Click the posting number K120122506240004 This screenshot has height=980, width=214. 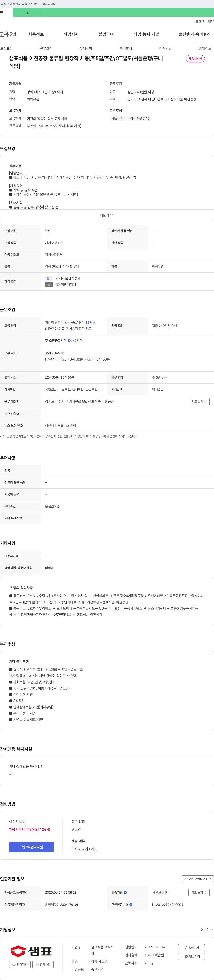click(x=168, y=905)
